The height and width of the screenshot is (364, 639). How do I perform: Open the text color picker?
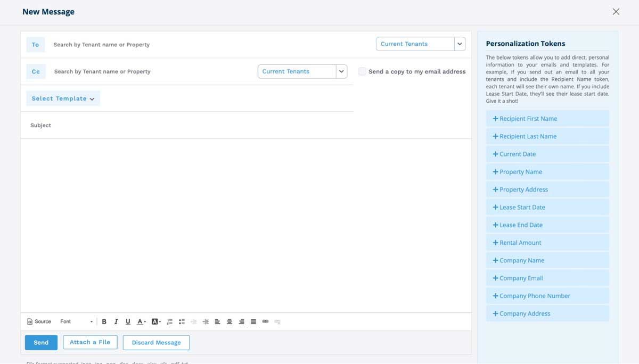[141, 321]
